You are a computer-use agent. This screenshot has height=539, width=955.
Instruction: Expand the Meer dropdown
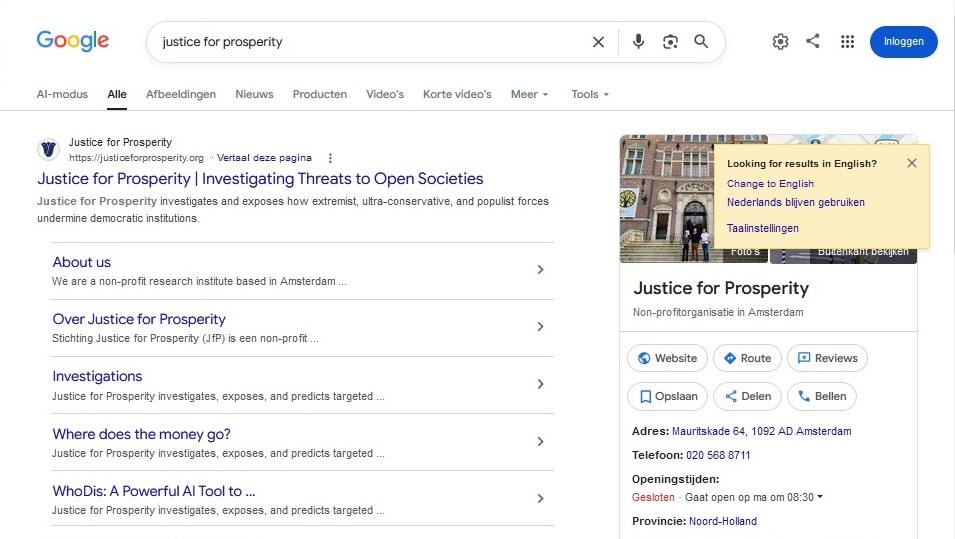[x=529, y=94]
